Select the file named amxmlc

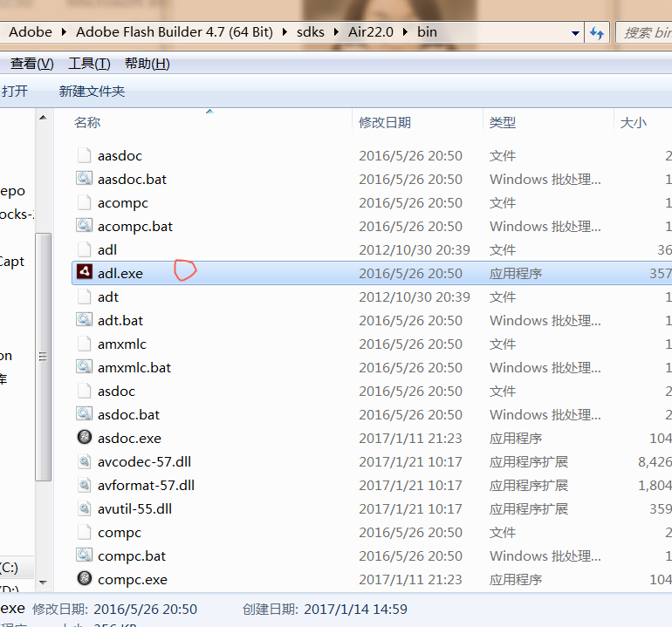tap(121, 344)
